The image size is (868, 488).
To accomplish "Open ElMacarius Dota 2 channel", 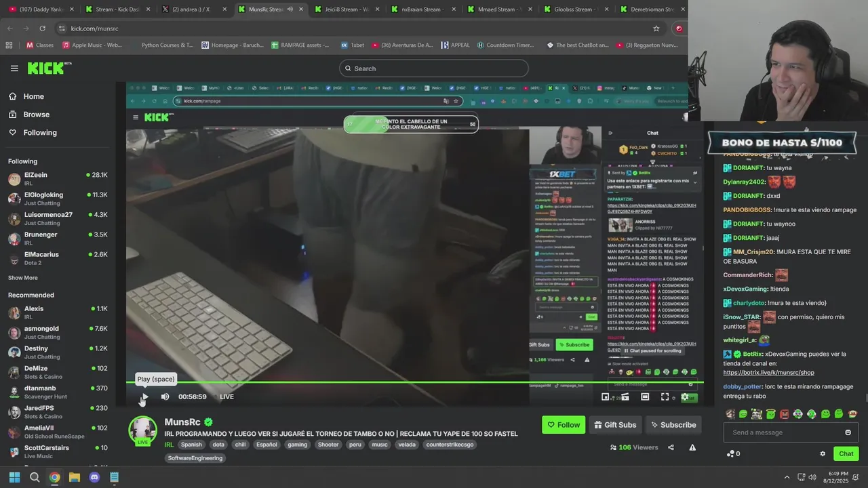I will [x=58, y=258].
